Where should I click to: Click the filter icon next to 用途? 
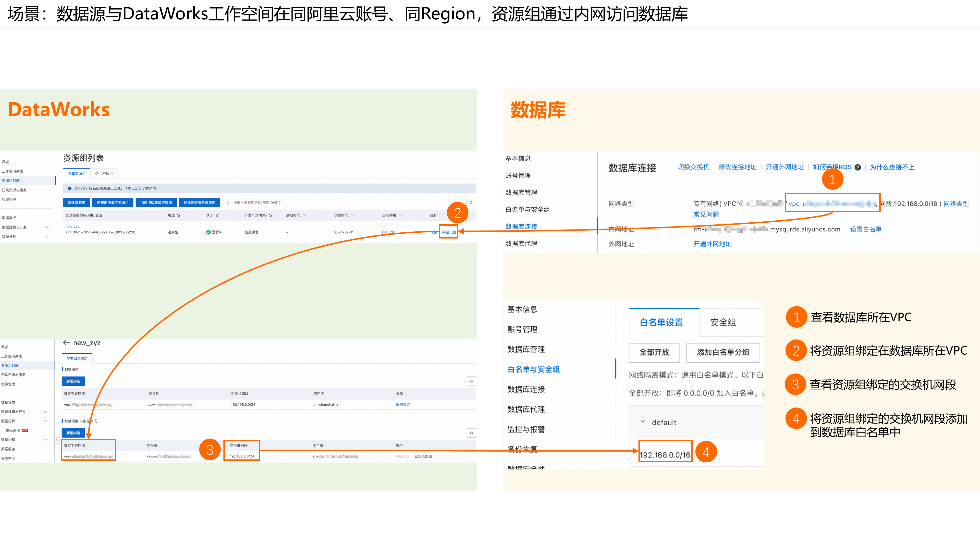(179, 215)
